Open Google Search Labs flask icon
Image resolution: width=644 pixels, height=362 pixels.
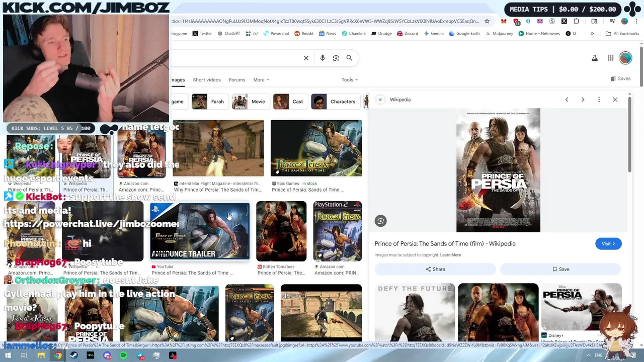pyautogui.click(x=595, y=58)
